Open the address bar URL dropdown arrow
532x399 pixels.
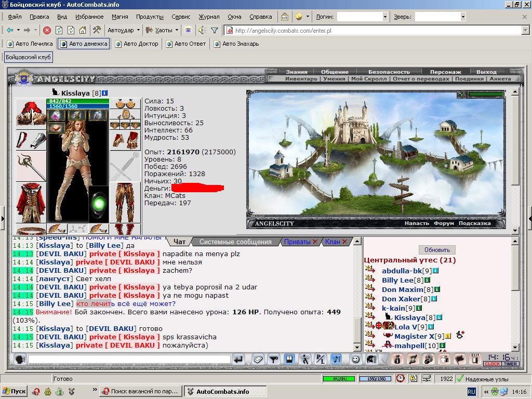(526, 31)
